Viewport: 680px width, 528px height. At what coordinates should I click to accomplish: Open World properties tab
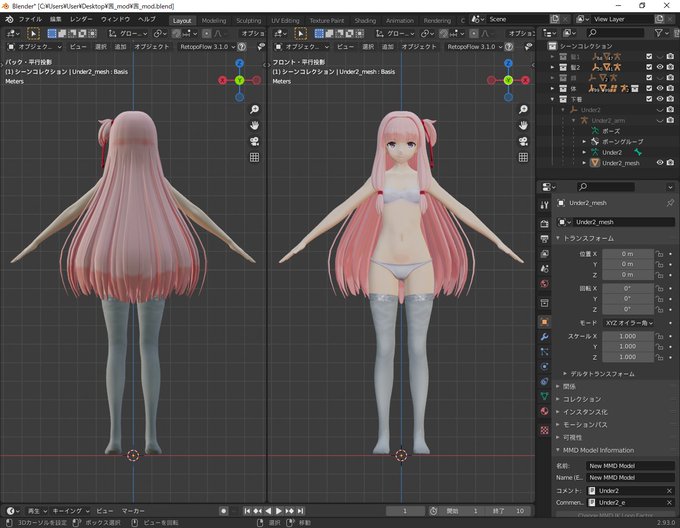(x=545, y=284)
